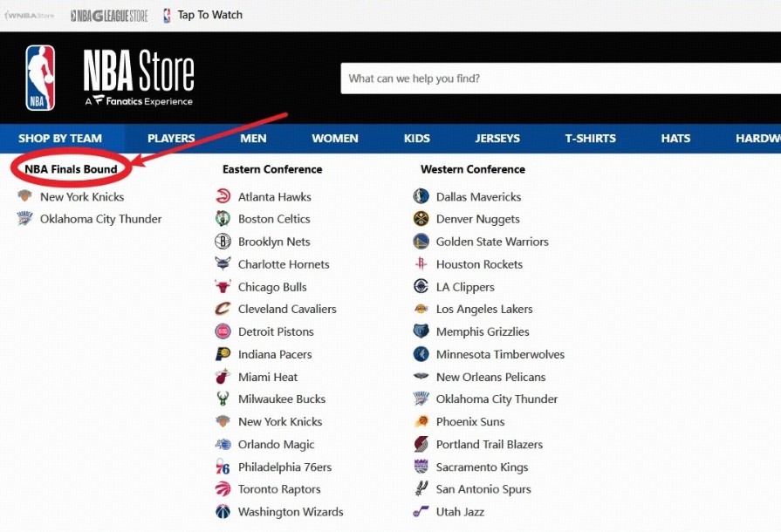
Task: Click the Houston Rockets logo icon
Action: point(421,263)
